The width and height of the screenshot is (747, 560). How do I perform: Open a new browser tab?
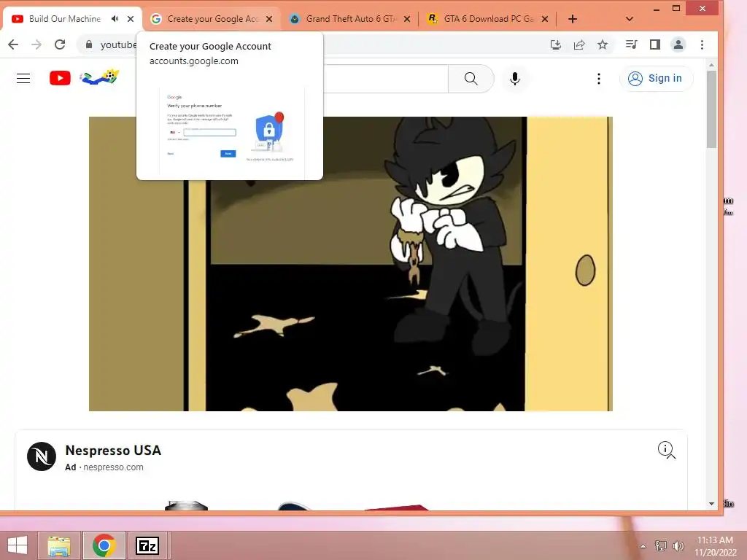click(x=572, y=19)
